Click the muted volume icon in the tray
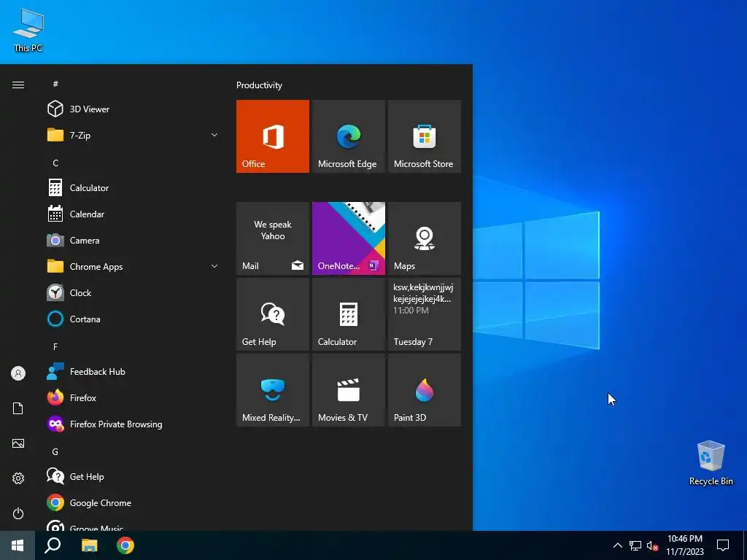The image size is (747, 560). point(652,545)
